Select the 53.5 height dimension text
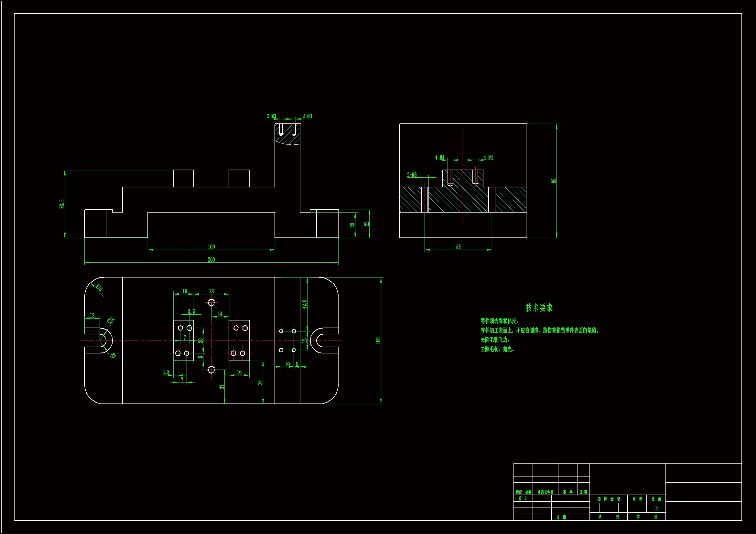 (x=62, y=204)
